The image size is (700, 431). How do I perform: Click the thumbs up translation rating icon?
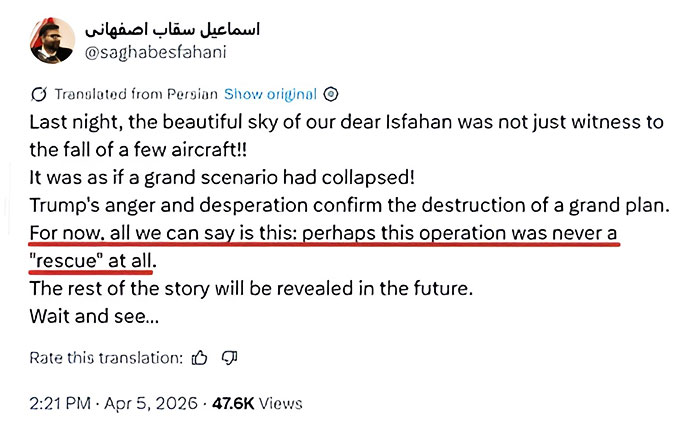200,358
